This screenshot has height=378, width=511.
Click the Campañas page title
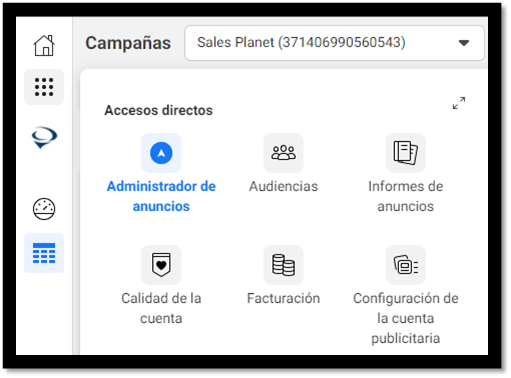click(128, 43)
